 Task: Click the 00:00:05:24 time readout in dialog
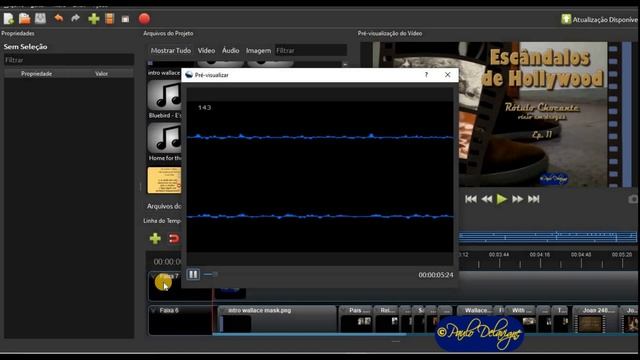click(x=436, y=275)
